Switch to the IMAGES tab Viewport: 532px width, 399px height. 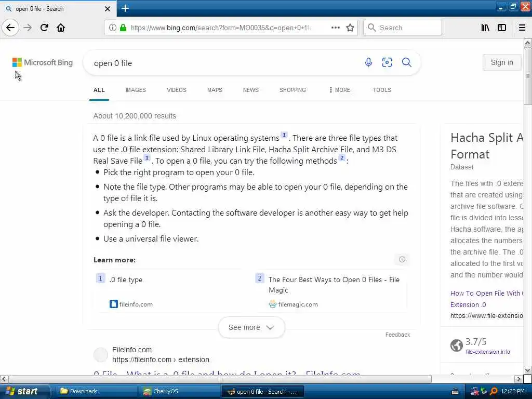pos(136,90)
